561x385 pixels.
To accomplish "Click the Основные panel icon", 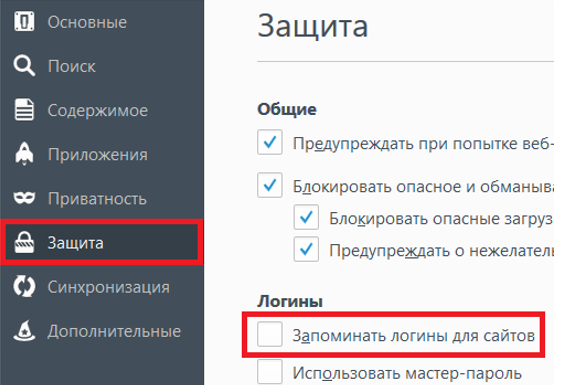I will coord(24,21).
